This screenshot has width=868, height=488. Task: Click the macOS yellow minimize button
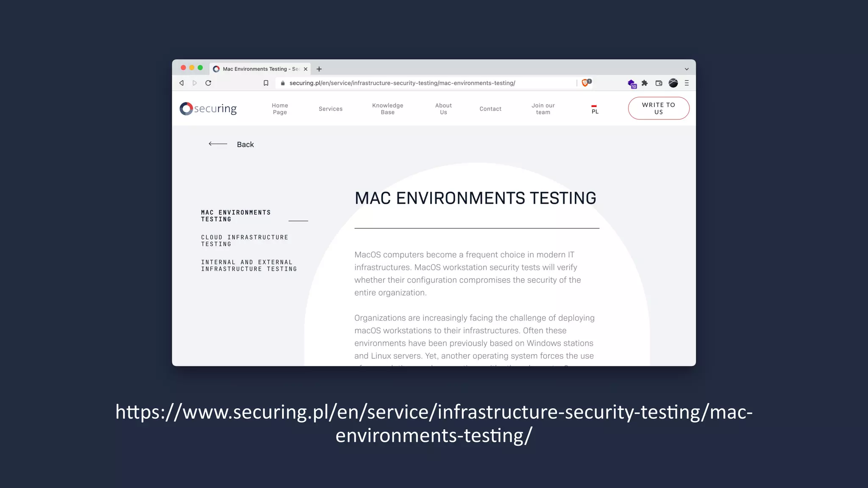click(x=192, y=68)
